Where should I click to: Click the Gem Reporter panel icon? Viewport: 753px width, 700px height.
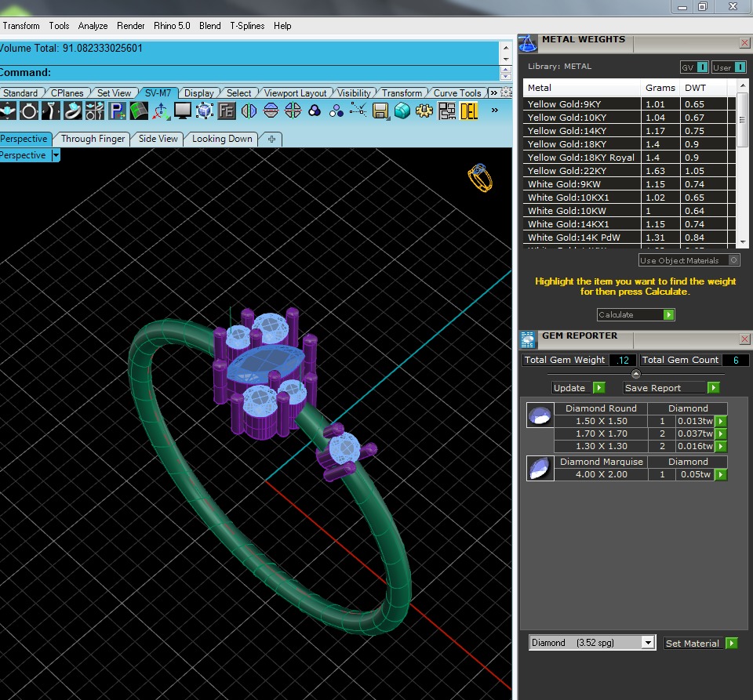pyautogui.click(x=528, y=339)
